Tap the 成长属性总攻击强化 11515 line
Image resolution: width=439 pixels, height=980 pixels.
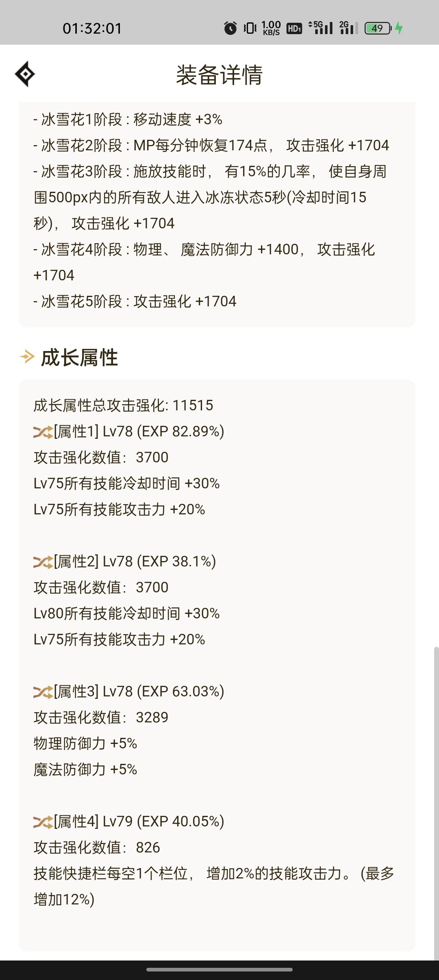(123, 405)
